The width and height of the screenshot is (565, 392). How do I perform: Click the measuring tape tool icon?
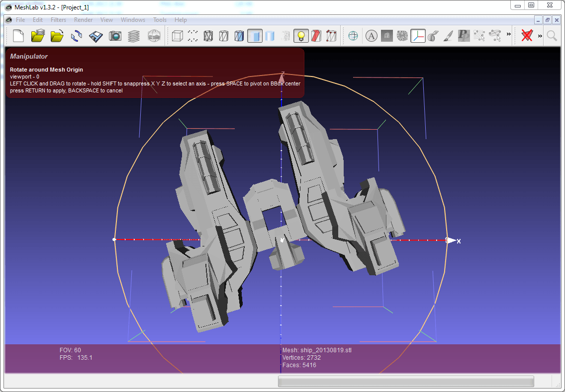coord(433,36)
